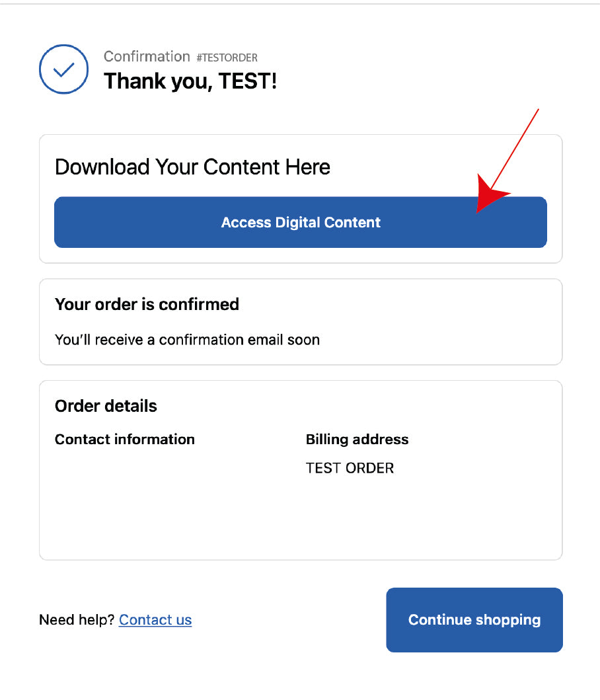Click the horizontal divider line at page top
The height and width of the screenshot is (700, 600).
300,4
